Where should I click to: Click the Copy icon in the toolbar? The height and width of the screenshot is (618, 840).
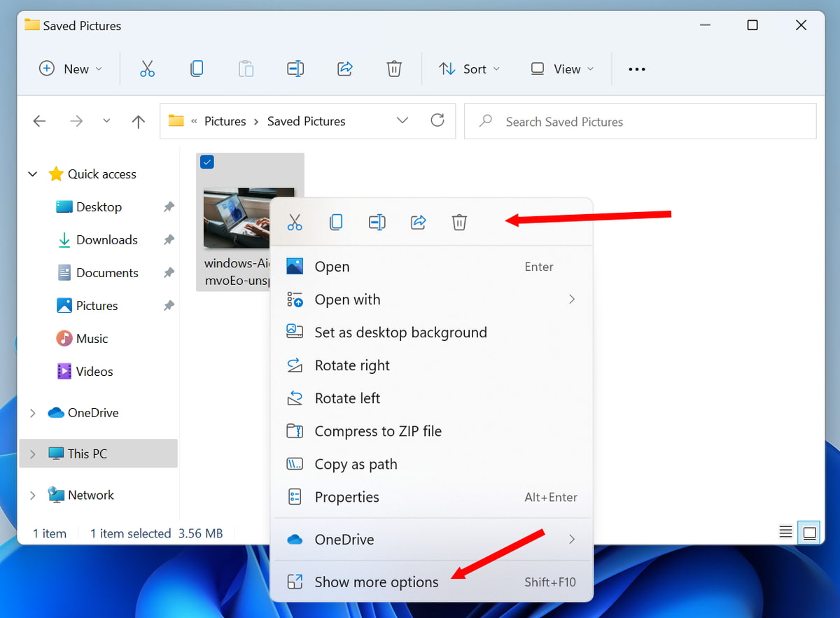click(197, 69)
